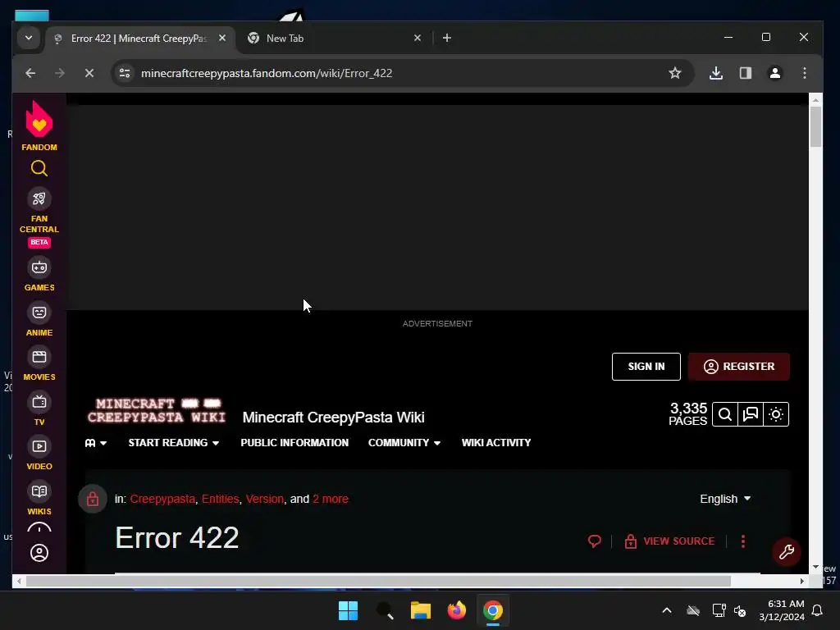Open the more actions vertical dots on page

742,541
